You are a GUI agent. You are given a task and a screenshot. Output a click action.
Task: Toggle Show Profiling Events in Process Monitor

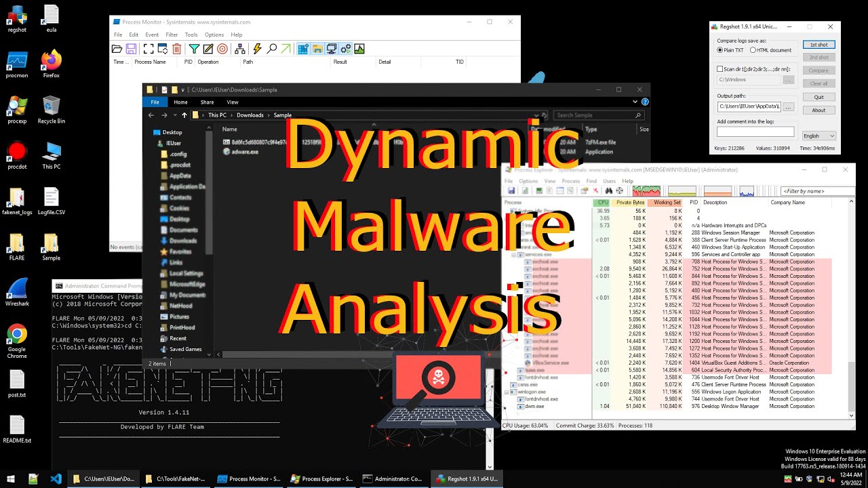pyautogui.click(x=359, y=49)
